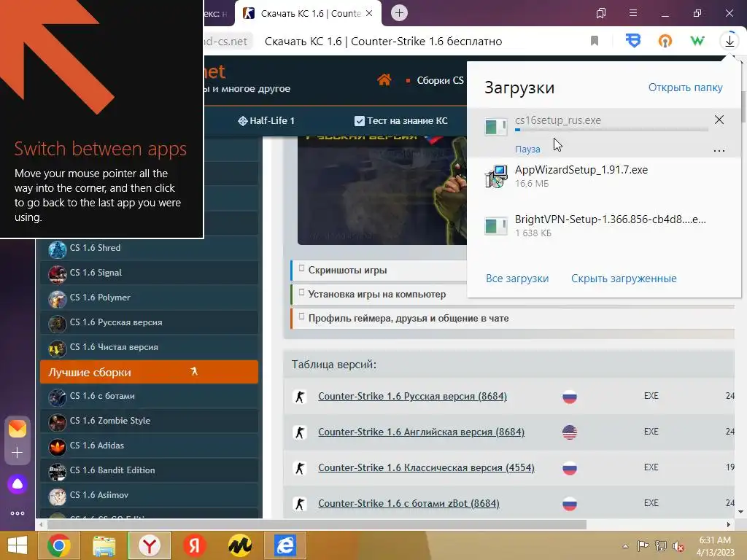
Task: Show hidden tray icons arrow
Action: [x=625, y=545]
